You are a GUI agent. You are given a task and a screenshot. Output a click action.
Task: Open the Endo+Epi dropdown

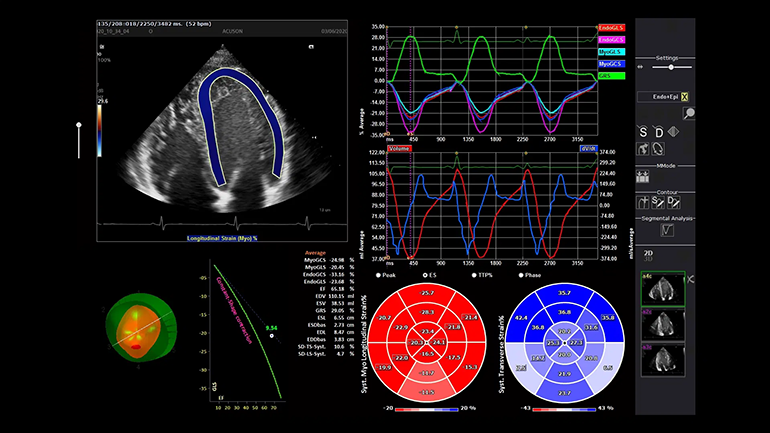click(666, 96)
